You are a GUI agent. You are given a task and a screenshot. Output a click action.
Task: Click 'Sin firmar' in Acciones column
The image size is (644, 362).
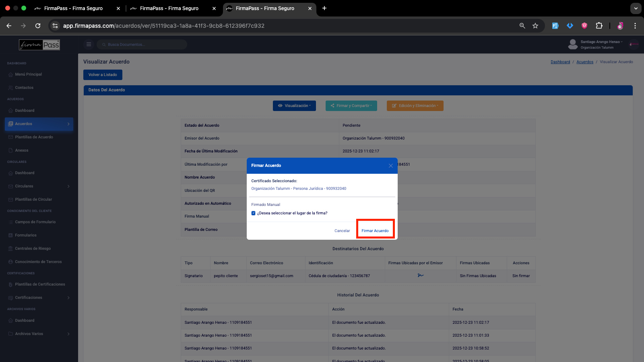tap(521, 276)
